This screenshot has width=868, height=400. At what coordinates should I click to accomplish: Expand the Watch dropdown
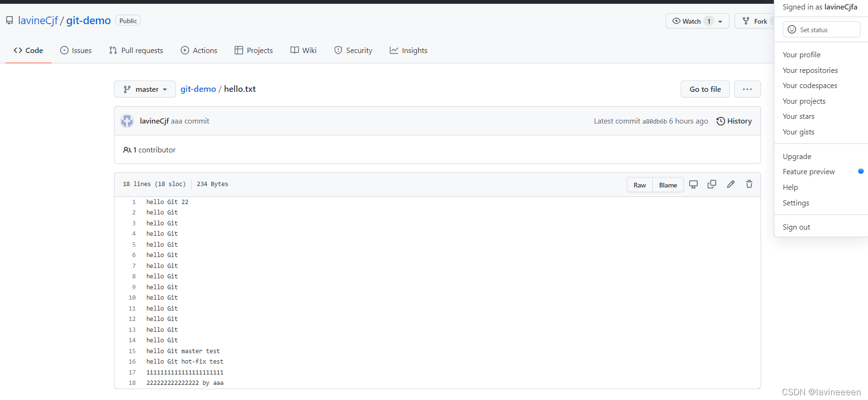coord(697,21)
